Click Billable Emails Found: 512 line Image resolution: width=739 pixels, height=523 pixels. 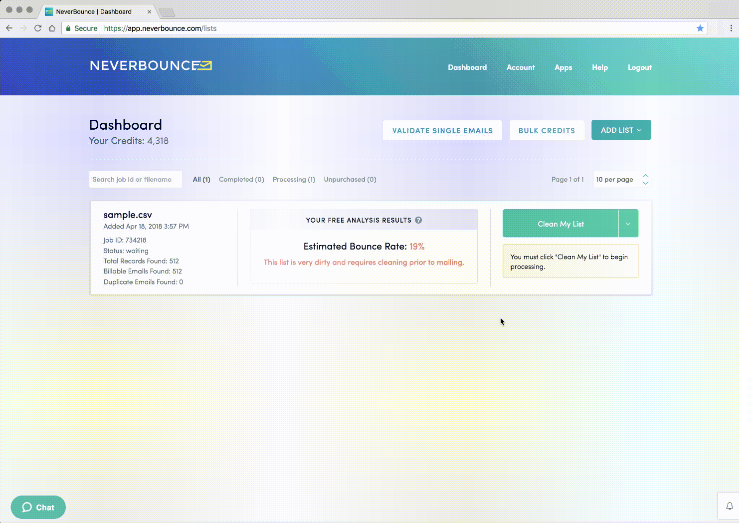tap(143, 271)
